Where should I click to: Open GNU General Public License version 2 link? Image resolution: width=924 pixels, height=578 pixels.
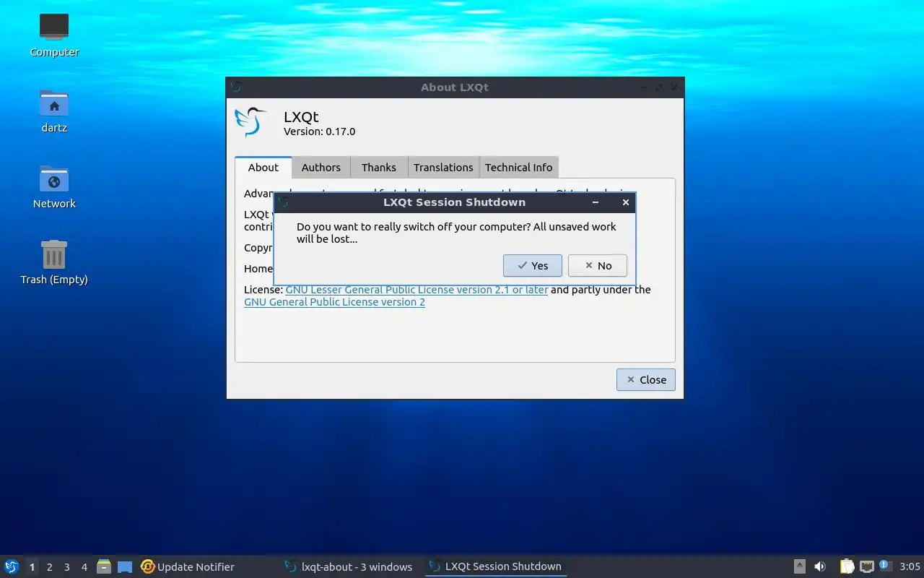(x=334, y=302)
